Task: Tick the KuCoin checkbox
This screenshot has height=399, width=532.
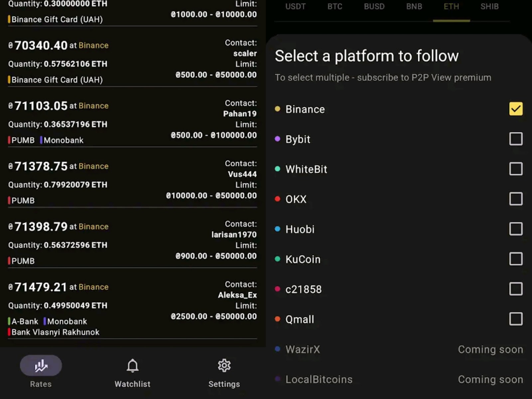Action: pyautogui.click(x=516, y=259)
